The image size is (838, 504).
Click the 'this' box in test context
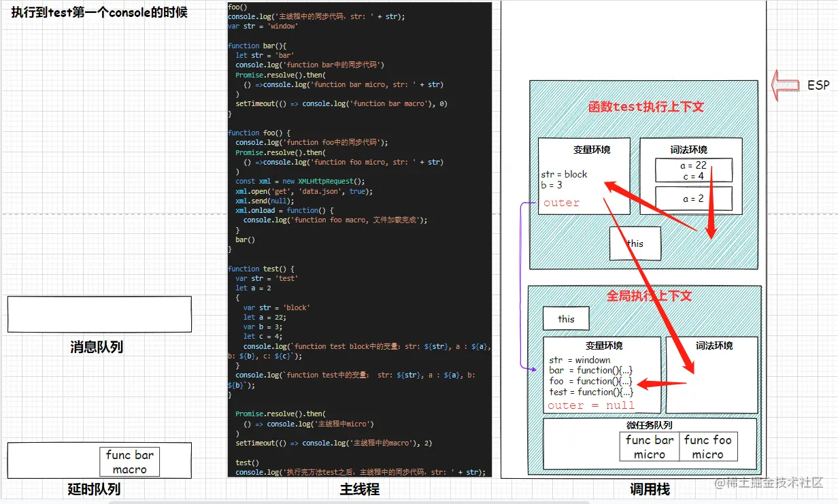point(635,243)
